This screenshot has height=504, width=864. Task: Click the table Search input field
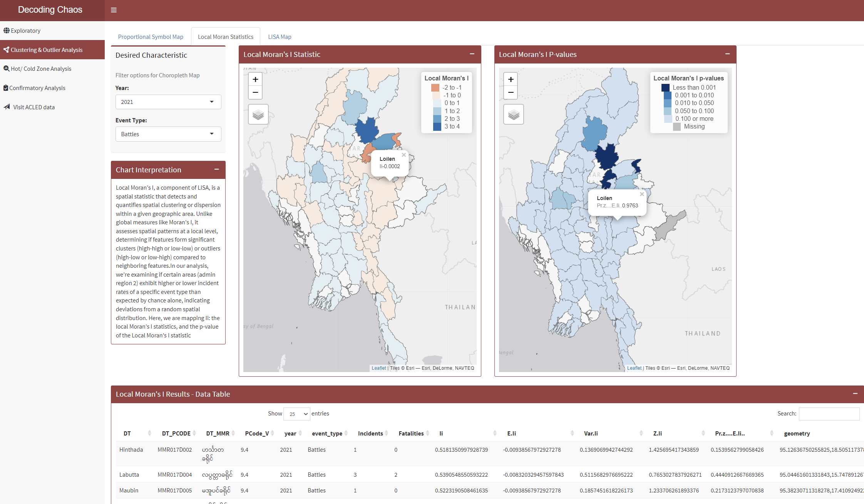829,414
